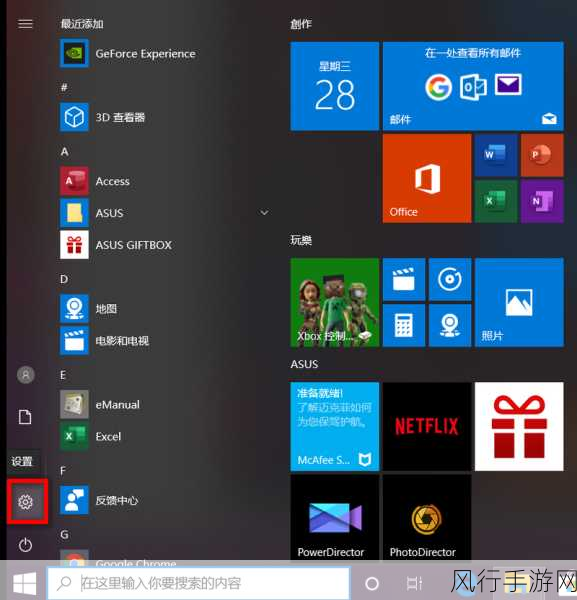
Task: Expand the hamburger menu at top
Action: tap(26, 24)
